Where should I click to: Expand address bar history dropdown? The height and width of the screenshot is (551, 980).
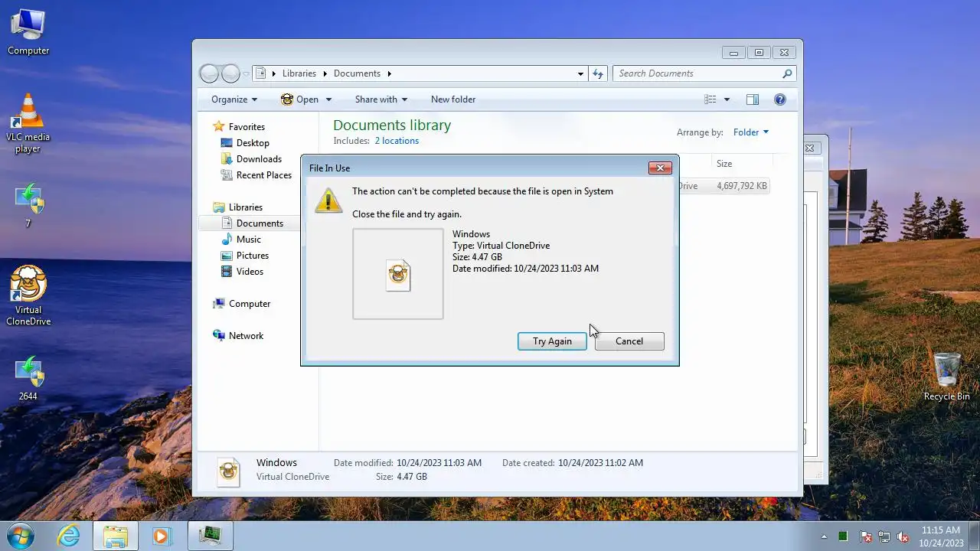(x=580, y=73)
